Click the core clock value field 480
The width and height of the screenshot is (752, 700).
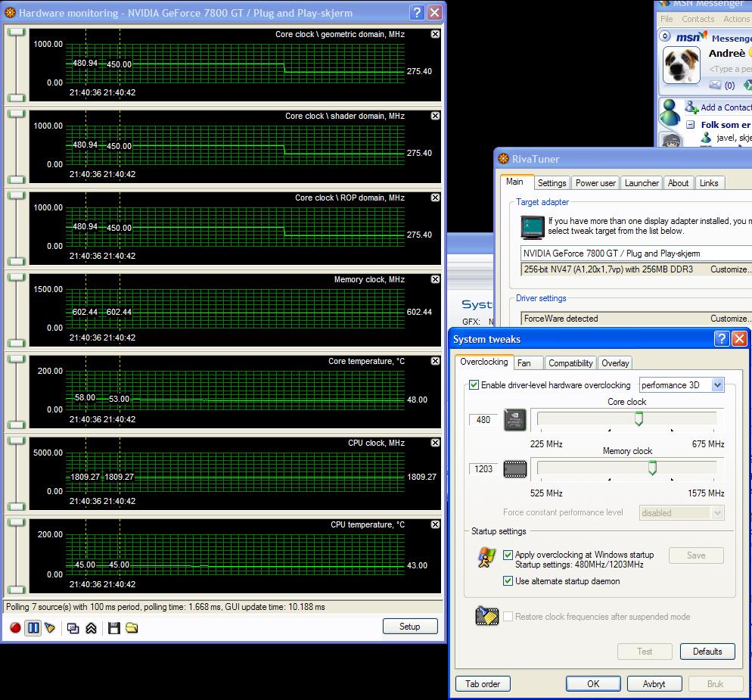(x=483, y=420)
